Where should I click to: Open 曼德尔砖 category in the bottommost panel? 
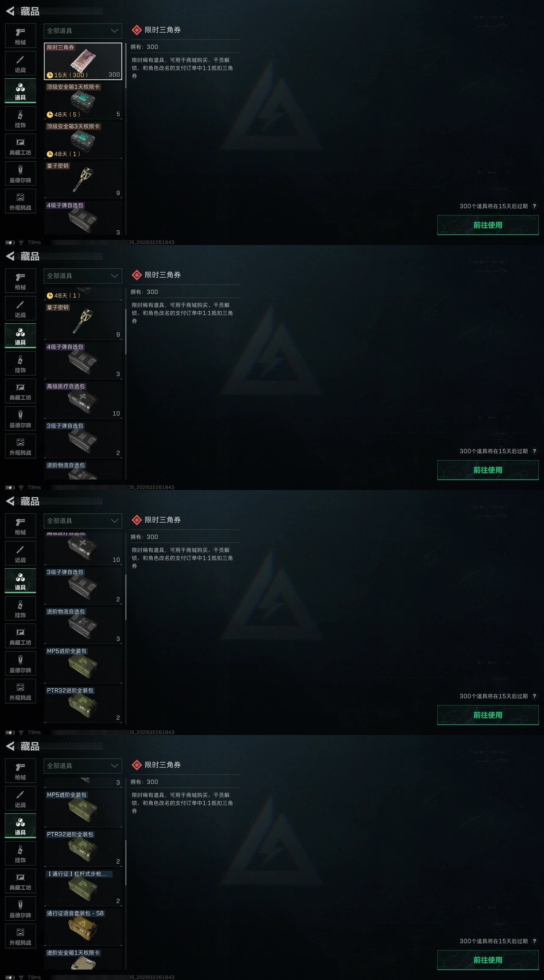coord(20,909)
